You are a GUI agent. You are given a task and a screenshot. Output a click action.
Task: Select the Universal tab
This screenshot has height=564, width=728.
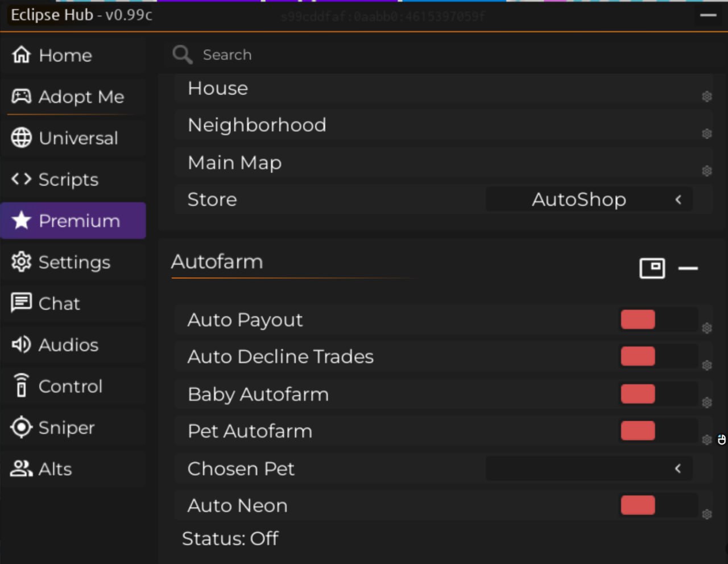click(x=73, y=138)
